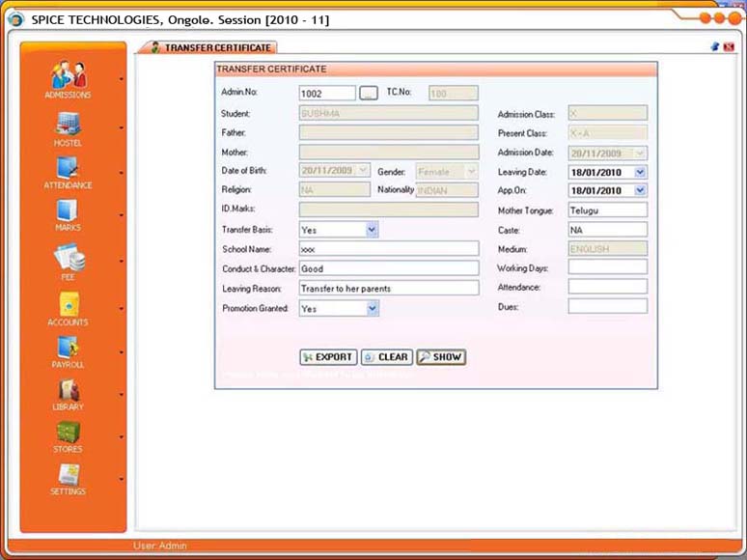This screenshot has width=747, height=560.
Task: Open the Settings sidebar icon
Action: pos(68,476)
